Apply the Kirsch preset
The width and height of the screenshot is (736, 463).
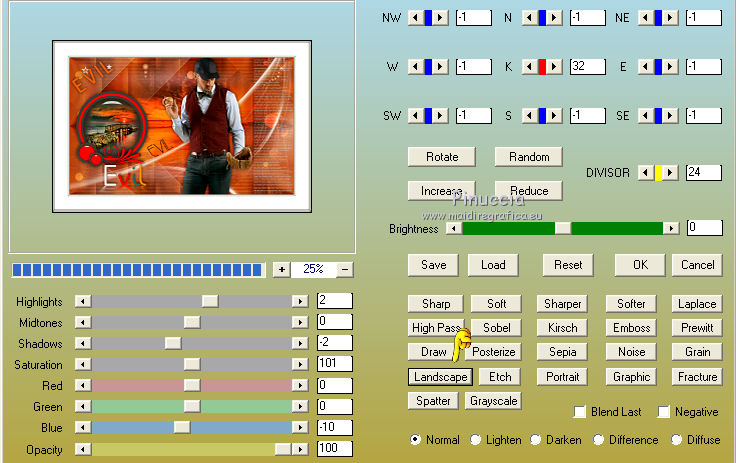click(562, 328)
